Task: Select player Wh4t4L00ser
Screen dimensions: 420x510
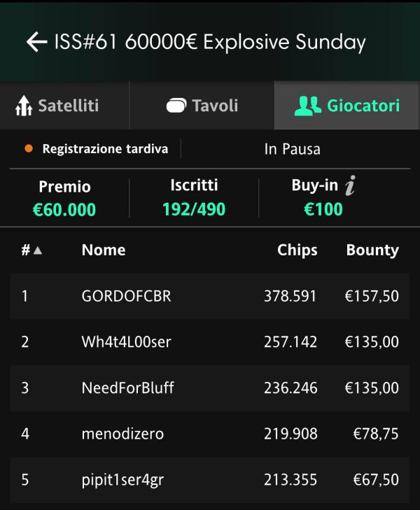Action: click(x=210, y=342)
